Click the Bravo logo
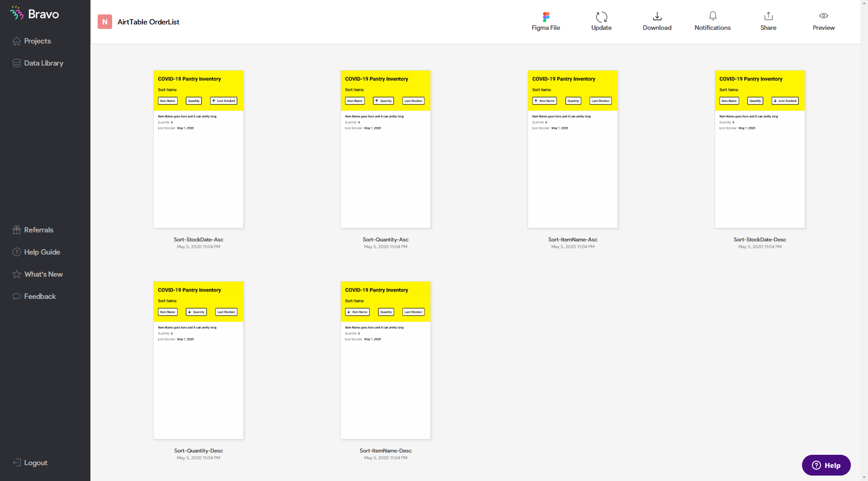Viewport: 868px width, 481px height. point(35,14)
